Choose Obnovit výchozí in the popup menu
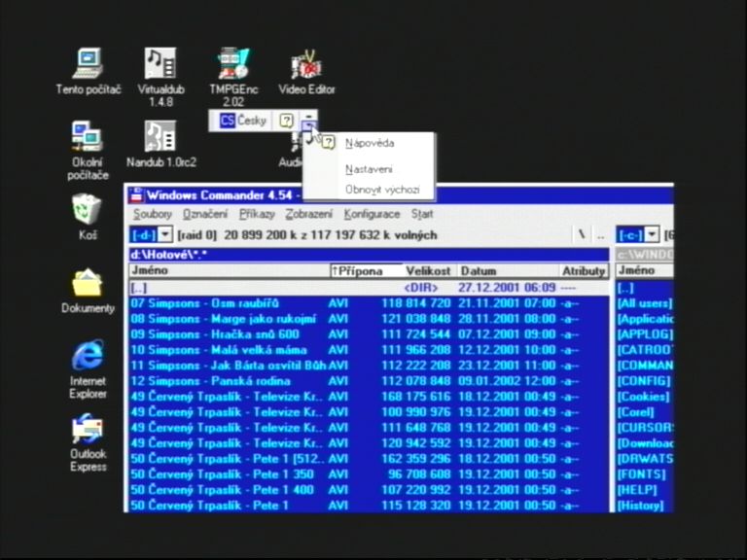Screen dimensions: 747x560 pyautogui.click(x=382, y=190)
